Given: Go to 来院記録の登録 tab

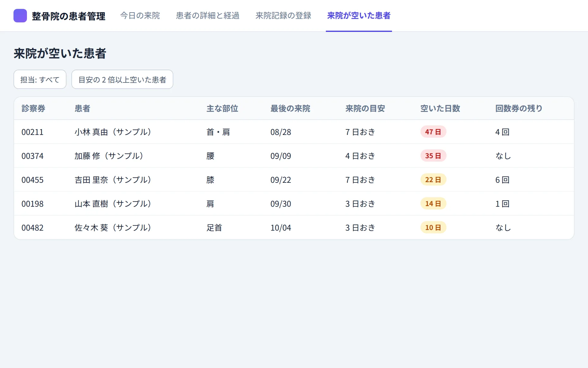Looking at the screenshot, I should (283, 16).
